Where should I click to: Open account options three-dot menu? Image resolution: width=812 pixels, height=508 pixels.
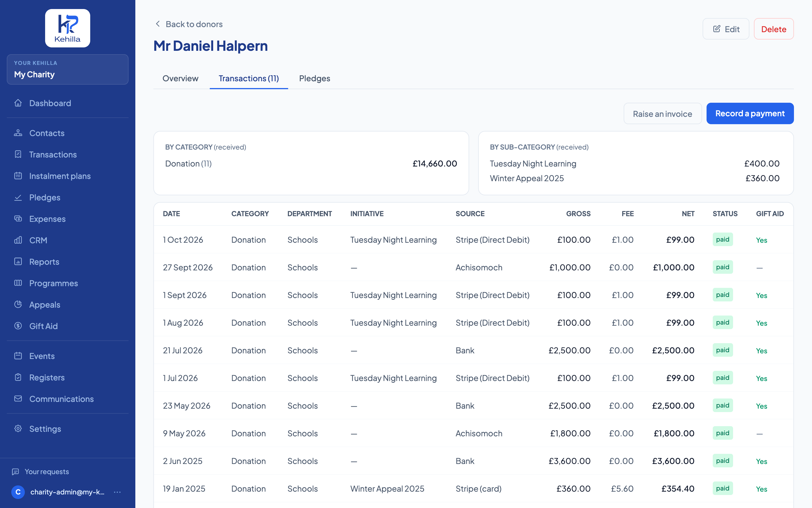[117, 492]
